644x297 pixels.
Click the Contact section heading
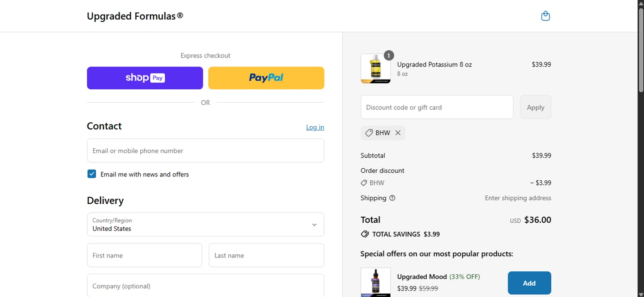pos(104,126)
